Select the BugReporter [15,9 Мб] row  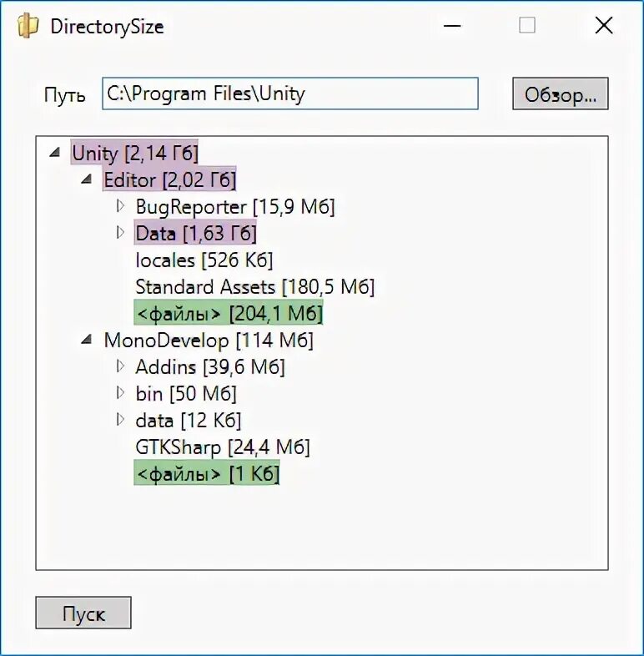pyautogui.click(x=235, y=206)
